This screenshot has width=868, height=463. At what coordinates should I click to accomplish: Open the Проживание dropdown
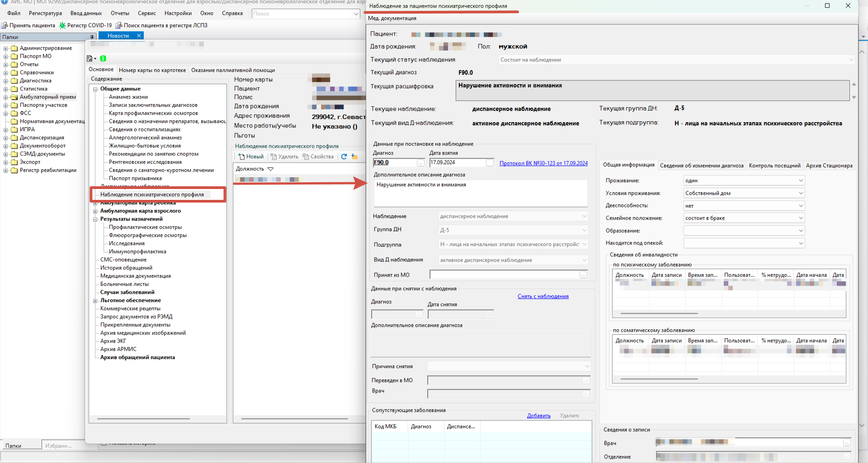coord(801,180)
